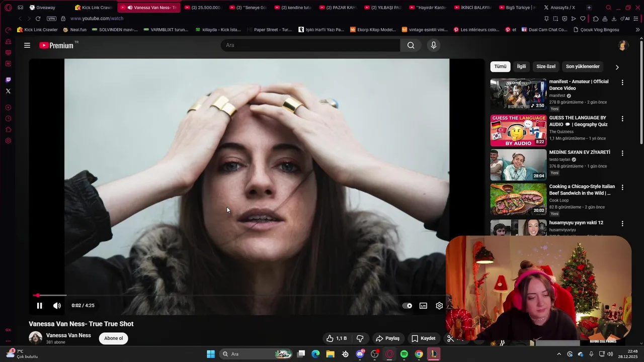Open options for manifest Amateur video
This screenshot has height=362, width=644.
coord(622,82)
